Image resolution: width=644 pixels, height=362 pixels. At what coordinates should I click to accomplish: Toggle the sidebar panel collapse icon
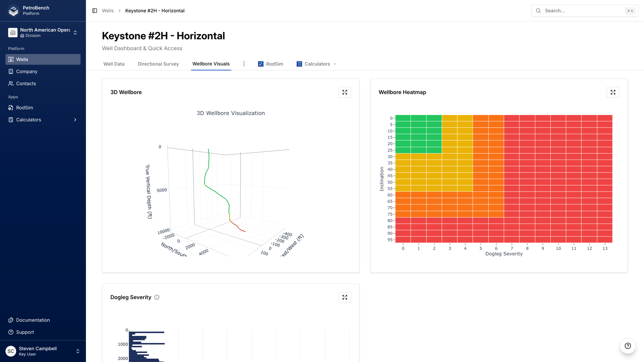(94, 10)
